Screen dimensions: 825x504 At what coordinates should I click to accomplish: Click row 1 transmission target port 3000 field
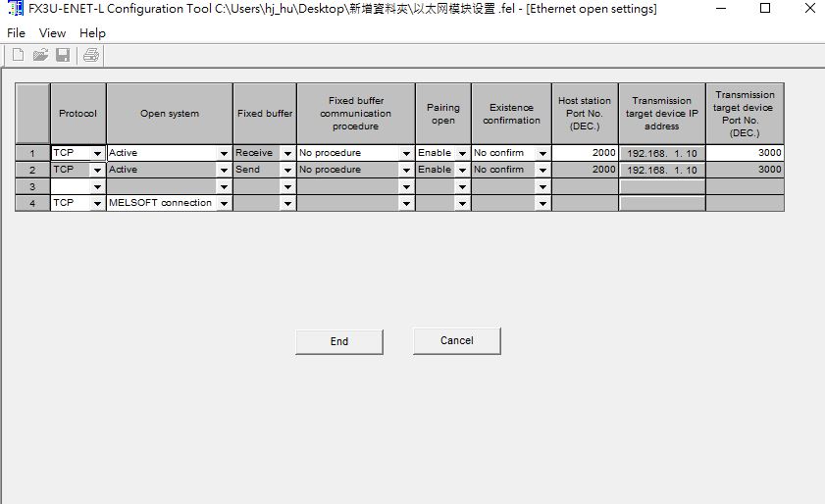point(745,153)
